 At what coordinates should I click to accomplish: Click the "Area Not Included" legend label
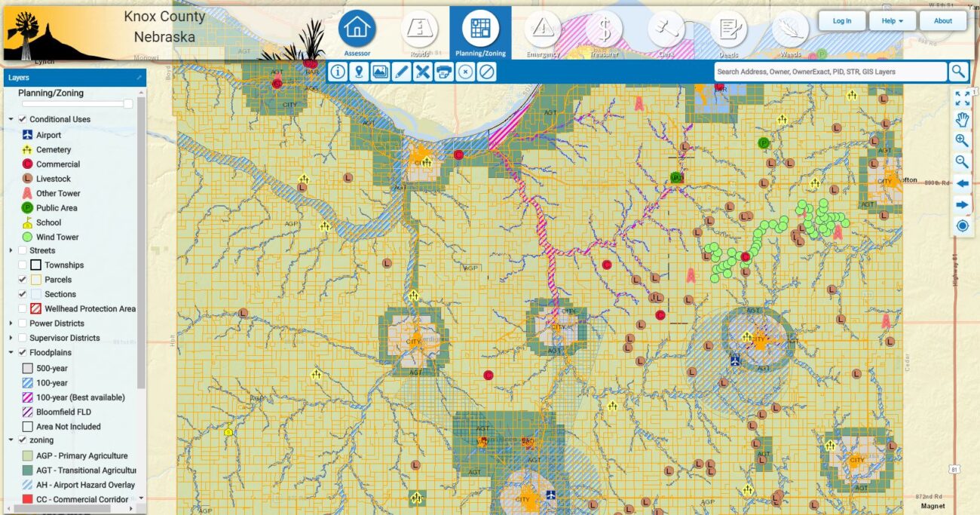tap(69, 427)
